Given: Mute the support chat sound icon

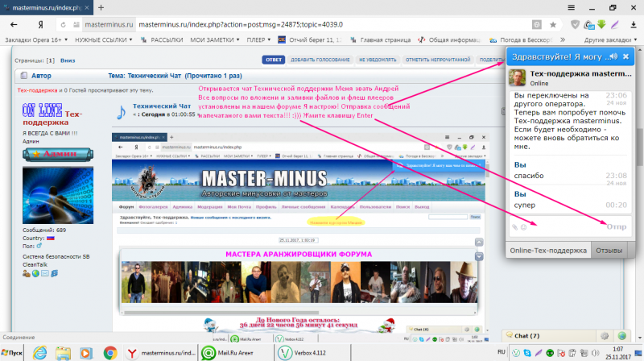Looking at the screenshot, I should tap(613, 56).
